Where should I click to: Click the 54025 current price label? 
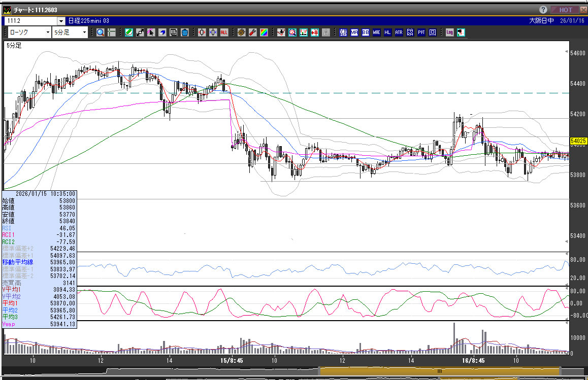coord(578,141)
